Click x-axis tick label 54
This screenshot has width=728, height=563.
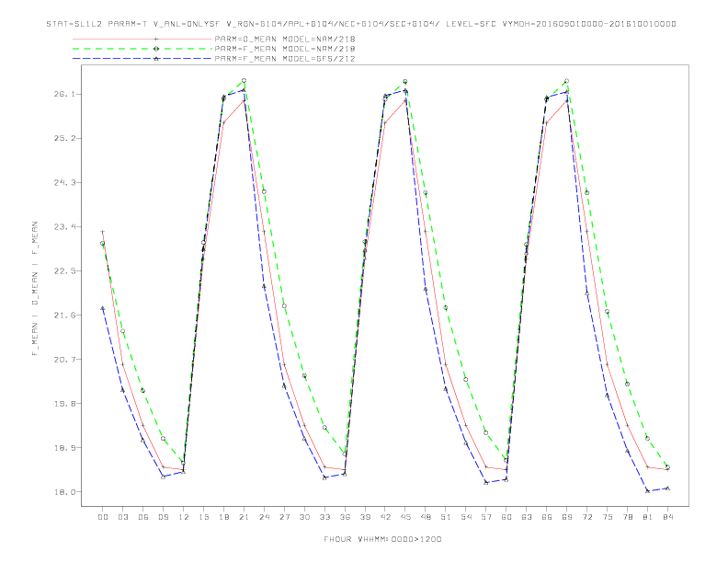[466, 517]
